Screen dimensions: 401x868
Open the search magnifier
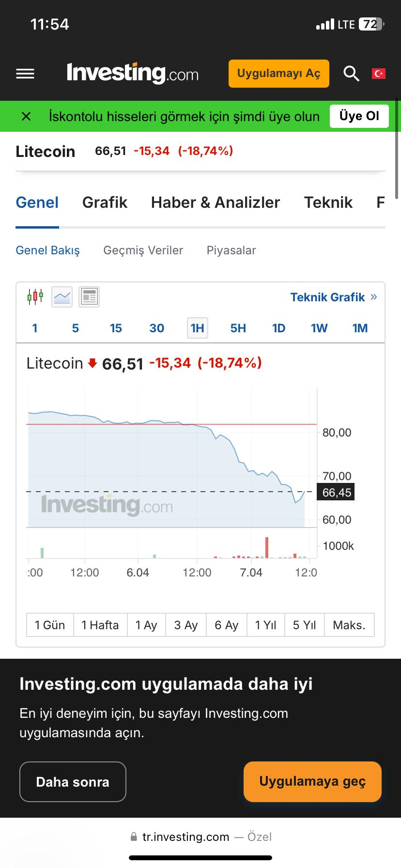pyautogui.click(x=351, y=73)
